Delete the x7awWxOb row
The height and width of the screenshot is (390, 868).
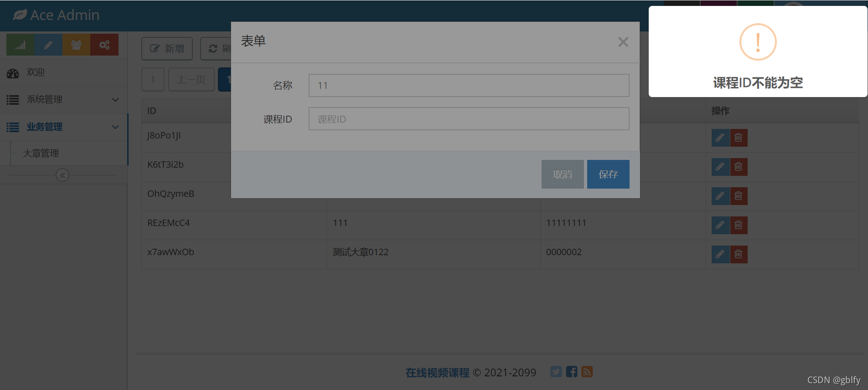tap(739, 254)
